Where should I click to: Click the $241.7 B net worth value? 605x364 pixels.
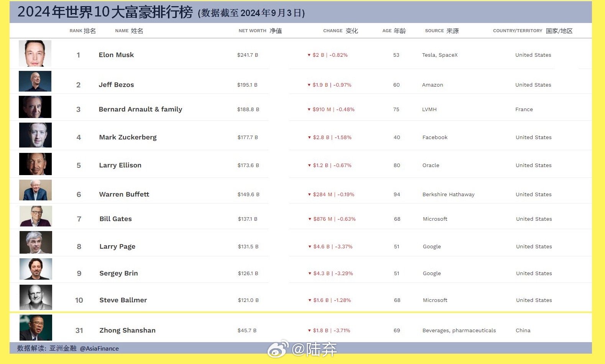pyautogui.click(x=248, y=55)
